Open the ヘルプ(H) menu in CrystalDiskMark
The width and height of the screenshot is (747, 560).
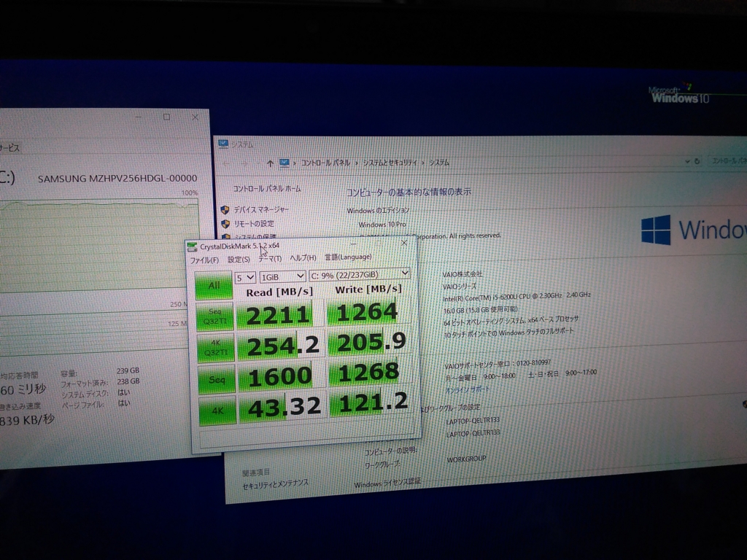303,257
